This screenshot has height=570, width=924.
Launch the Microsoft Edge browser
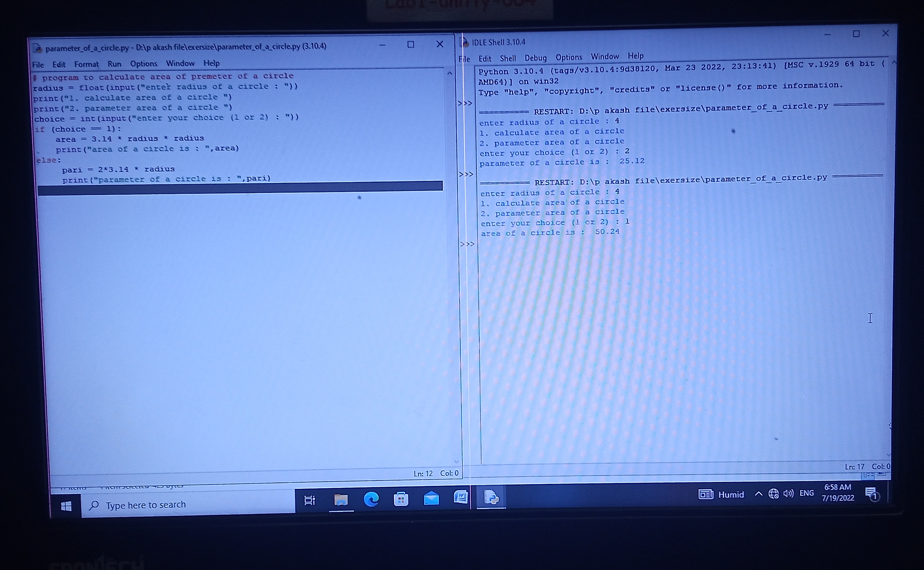tap(371, 500)
